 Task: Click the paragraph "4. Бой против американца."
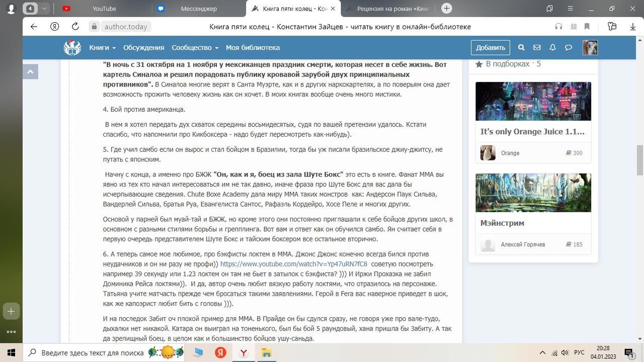pos(144,110)
